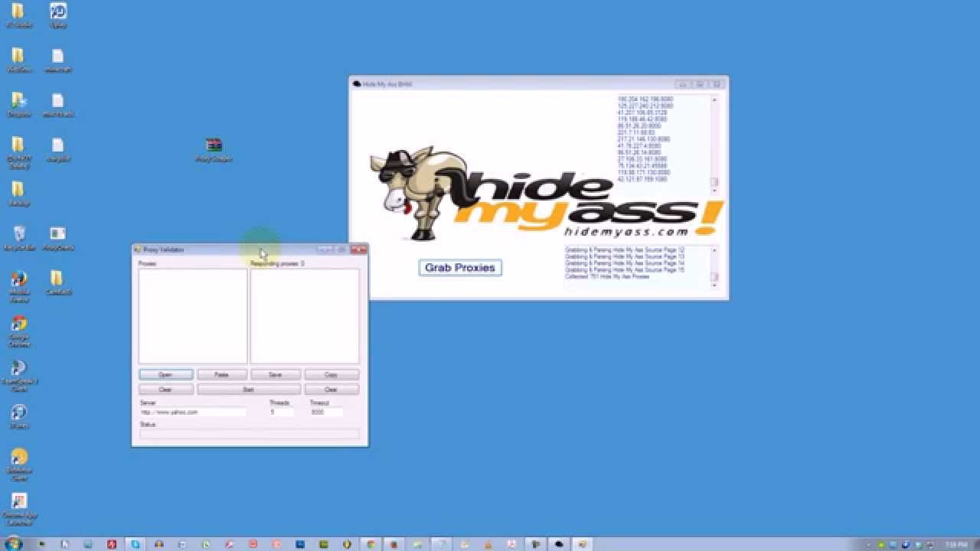Click Save in Proxy Validator
The width and height of the screenshot is (980, 551).
coord(276,375)
